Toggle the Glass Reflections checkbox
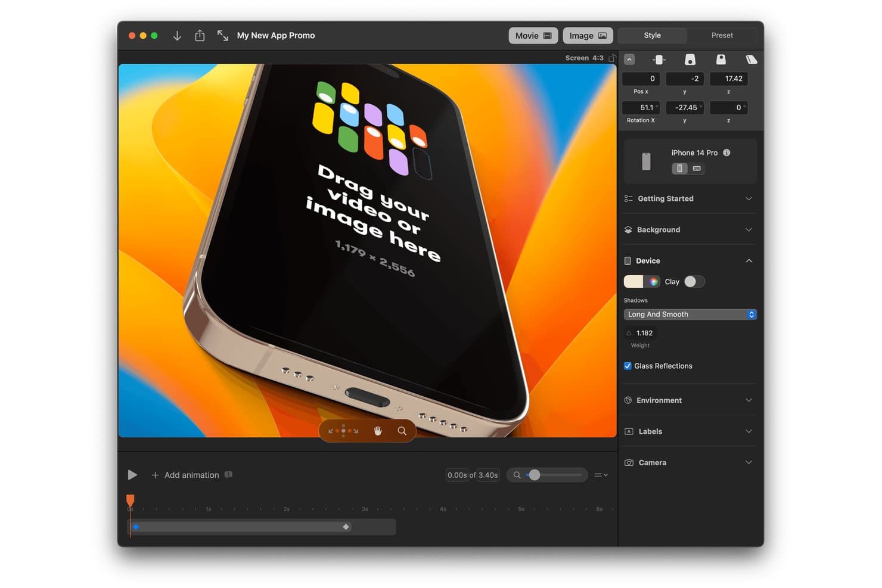Viewport: 882px width, 588px height. point(628,366)
